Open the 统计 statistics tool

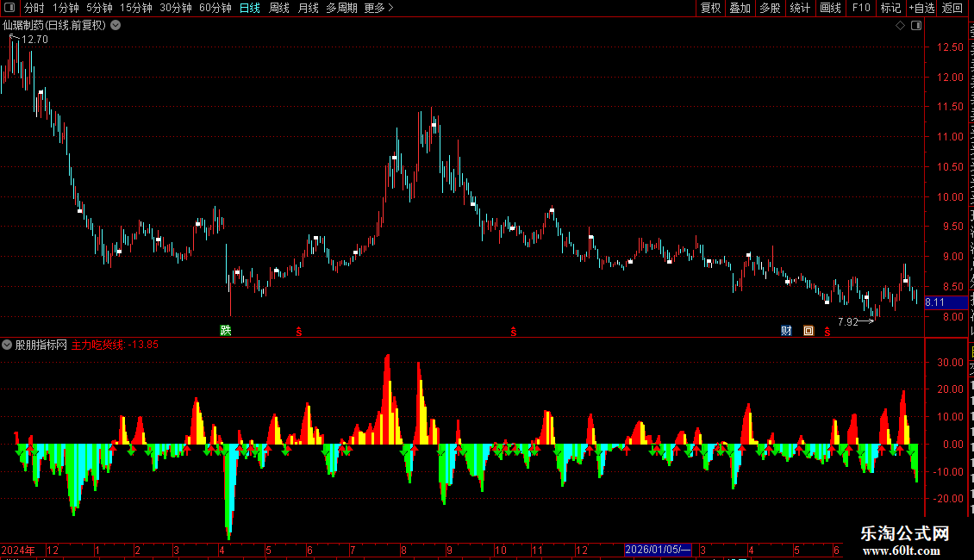799,8
